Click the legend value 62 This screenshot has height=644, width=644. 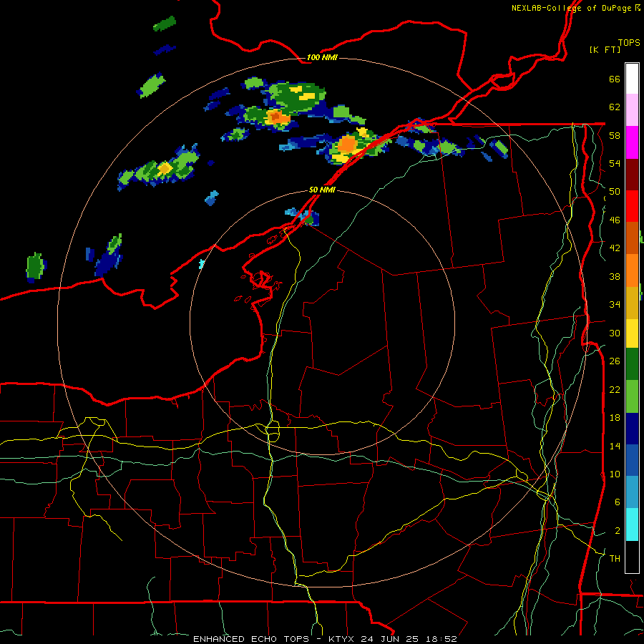click(x=615, y=107)
